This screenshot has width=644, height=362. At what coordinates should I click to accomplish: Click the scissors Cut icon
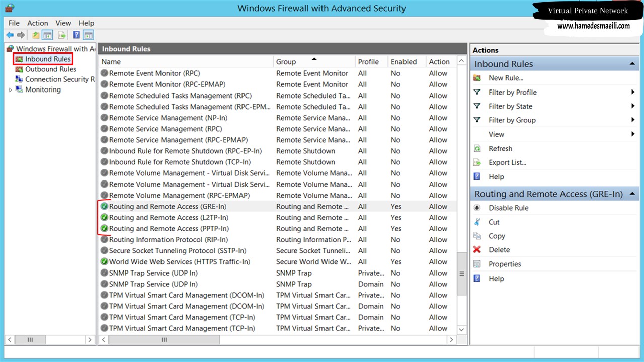click(x=477, y=222)
